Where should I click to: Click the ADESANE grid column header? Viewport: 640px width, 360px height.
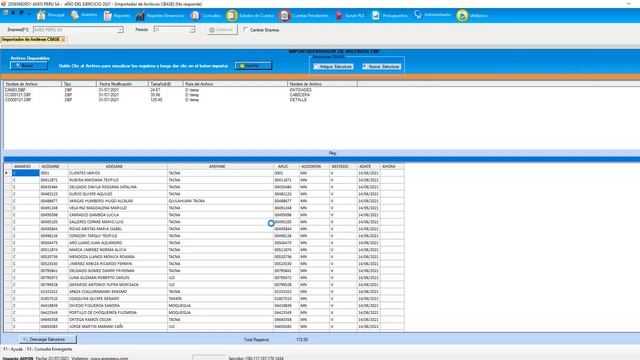(118, 167)
